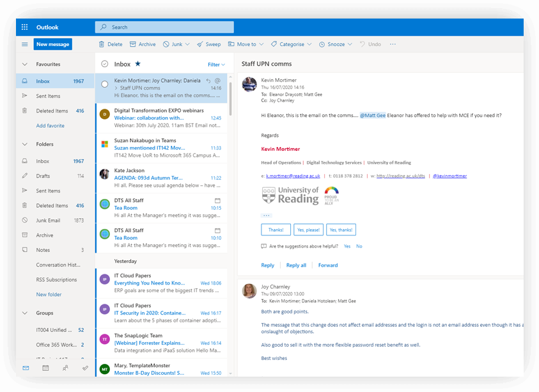The image size is (539, 392).
Task: Click Joy Charnley's avatar photo
Action: click(x=249, y=291)
